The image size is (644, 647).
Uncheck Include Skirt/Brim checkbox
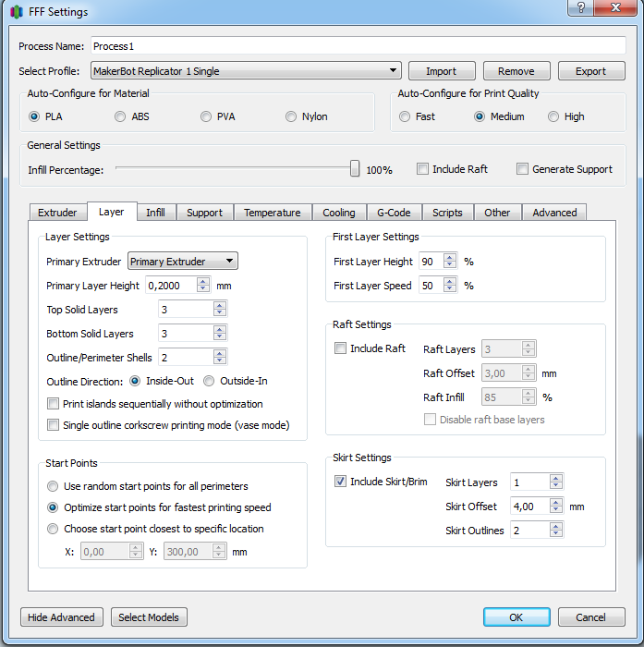(341, 482)
